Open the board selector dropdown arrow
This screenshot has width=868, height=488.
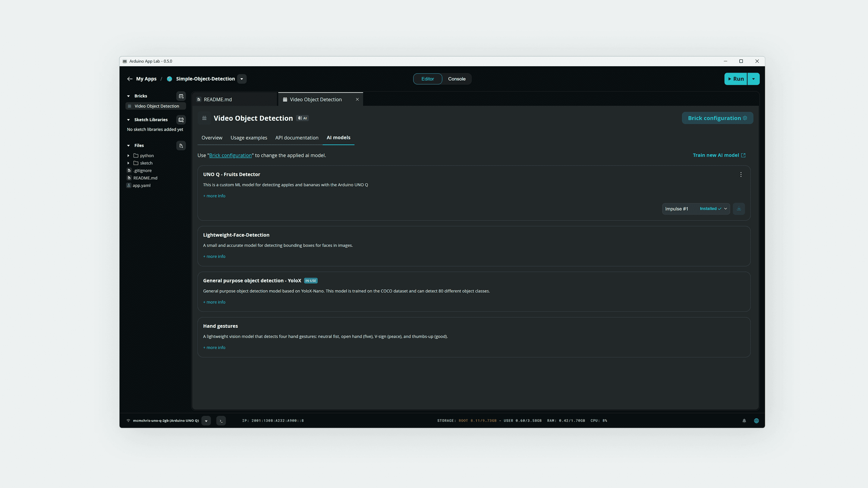click(x=206, y=421)
